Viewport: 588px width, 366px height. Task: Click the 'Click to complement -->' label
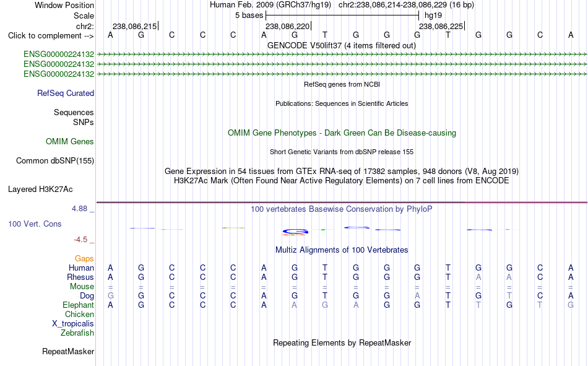51,36
